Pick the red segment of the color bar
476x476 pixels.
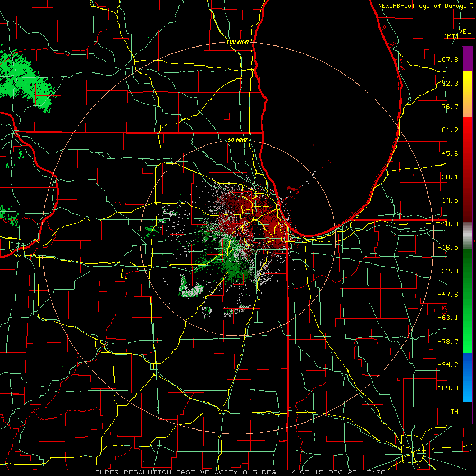pyautogui.click(x=467, y=169)
